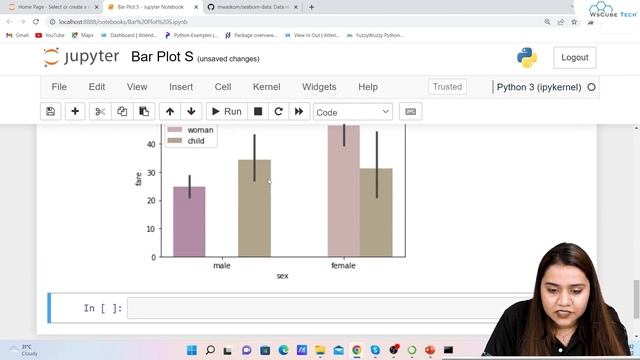
Task: Open the Package overview bookmark
Action: tap(251, 35)
